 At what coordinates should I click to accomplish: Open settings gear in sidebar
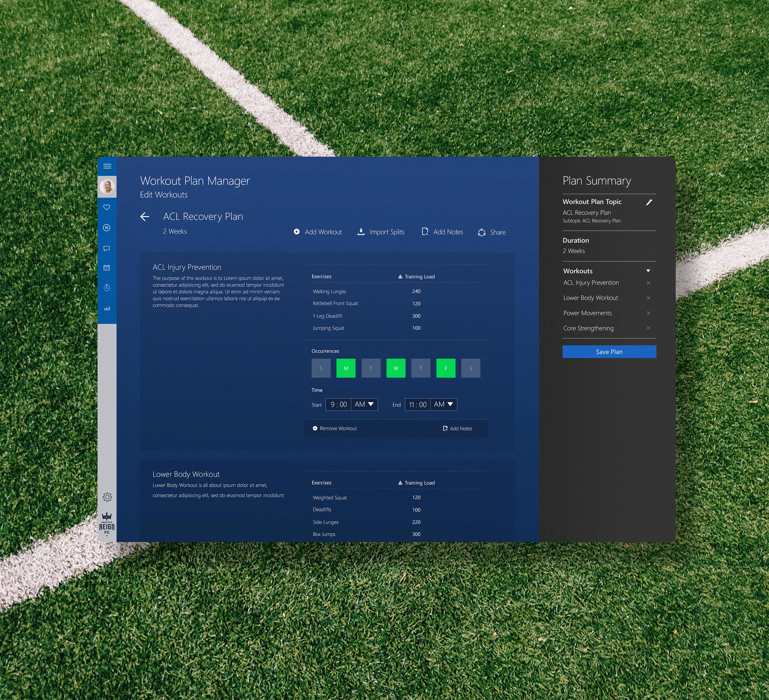pyautogui.click(x=107, y=497)
